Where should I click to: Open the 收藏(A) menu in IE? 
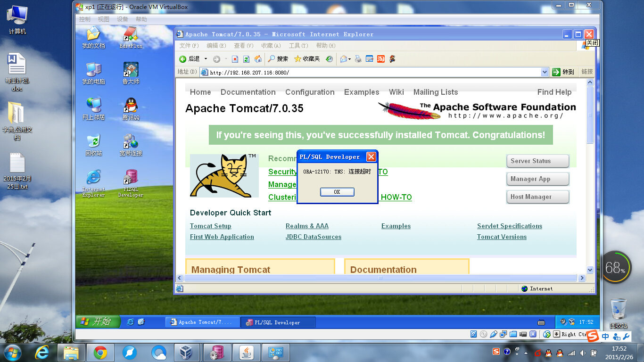(x=271, y=46)
